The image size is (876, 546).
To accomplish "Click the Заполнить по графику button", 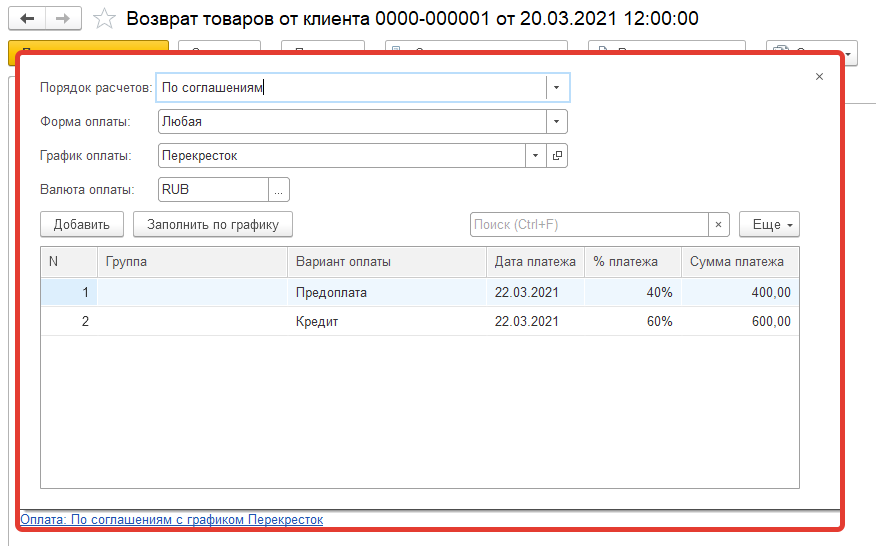I will pos(213,225).
